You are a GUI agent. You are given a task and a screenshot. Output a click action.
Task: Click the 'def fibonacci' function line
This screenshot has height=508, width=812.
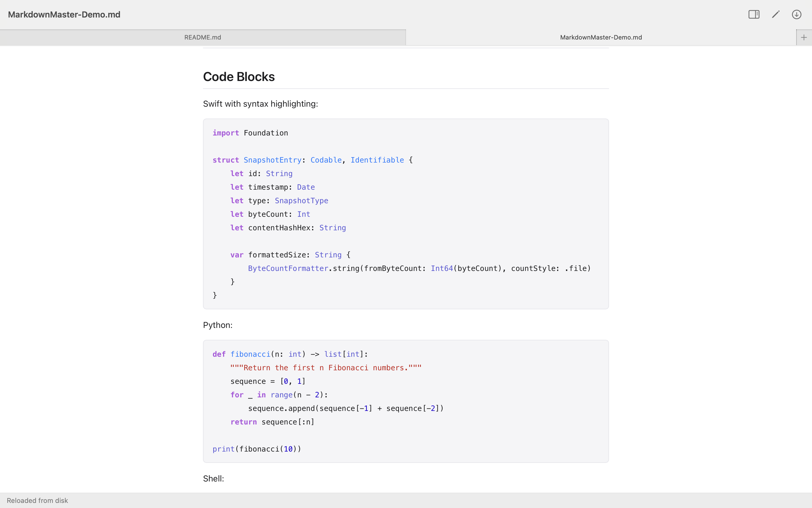[x=290, y=354]
